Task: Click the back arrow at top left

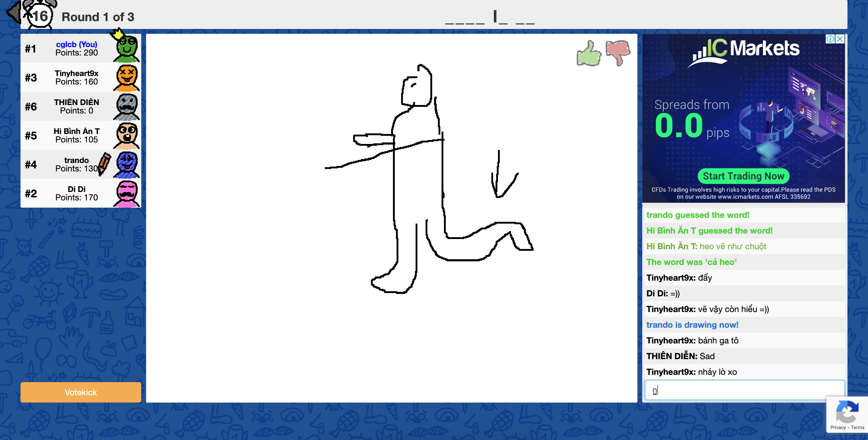Action: (x=14, y=12)
